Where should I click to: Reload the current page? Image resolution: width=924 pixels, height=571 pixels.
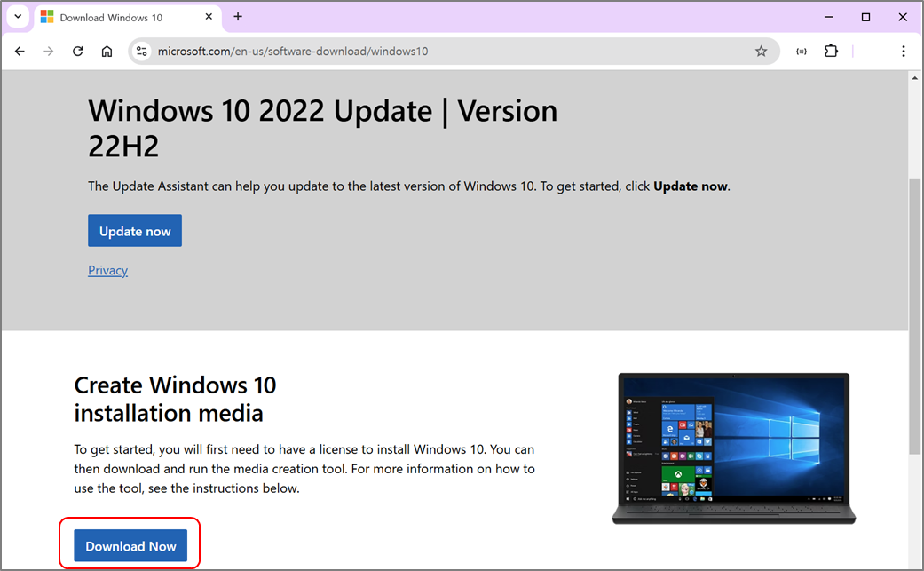point(78,52)
